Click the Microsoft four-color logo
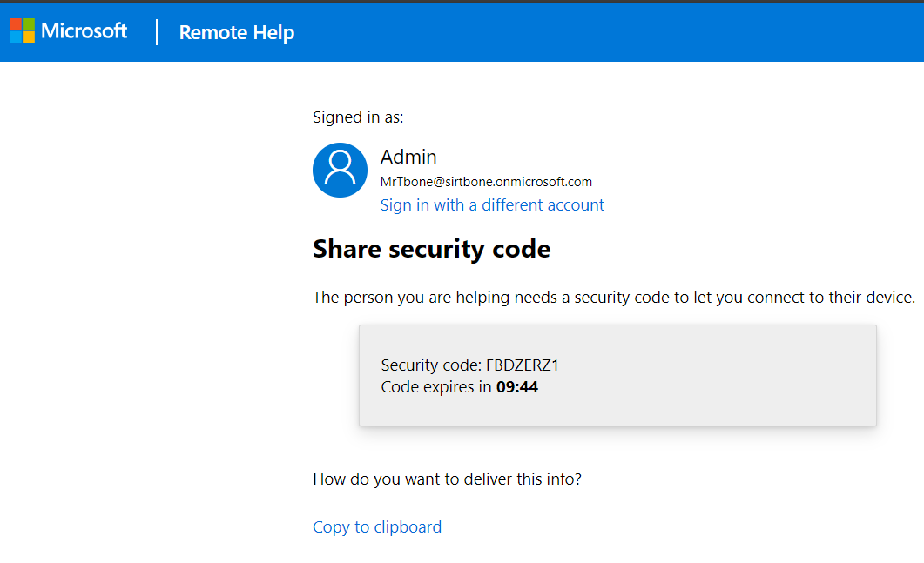The width and height of the screenshot is (924, 563). [x=22, y=31]
